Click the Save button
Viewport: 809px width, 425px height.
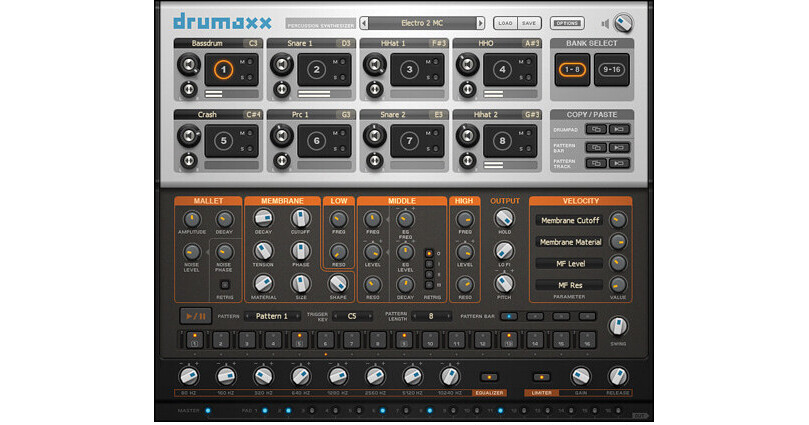529,23
